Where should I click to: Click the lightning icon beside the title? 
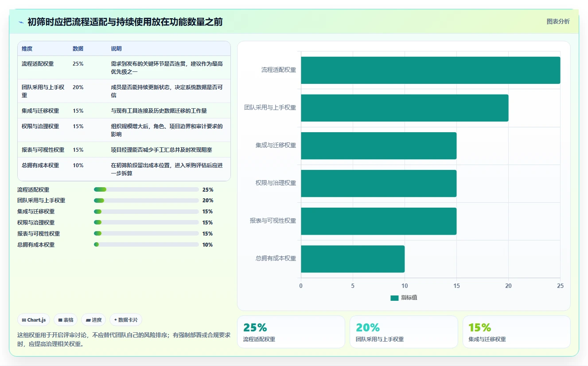[x=21, y=22]
